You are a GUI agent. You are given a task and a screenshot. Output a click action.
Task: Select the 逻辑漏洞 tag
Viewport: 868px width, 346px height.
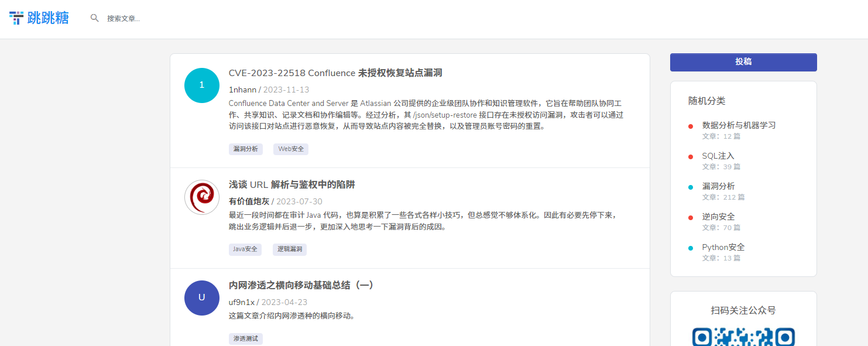[x=290, y=249]
